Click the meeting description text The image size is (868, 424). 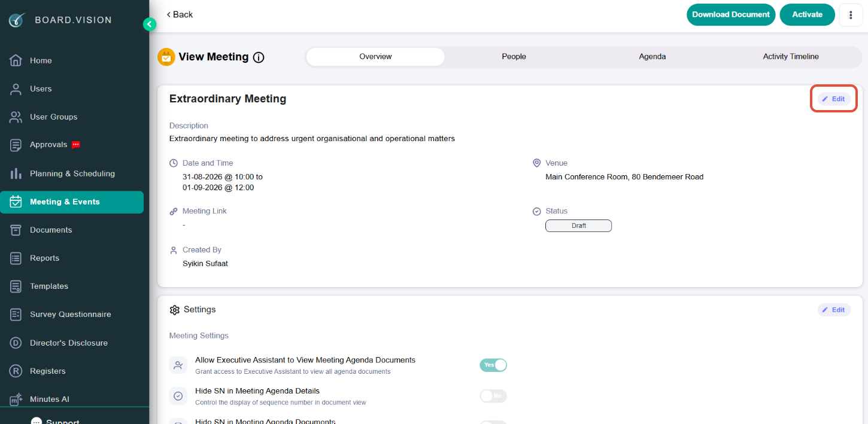[x=312, y=139]
